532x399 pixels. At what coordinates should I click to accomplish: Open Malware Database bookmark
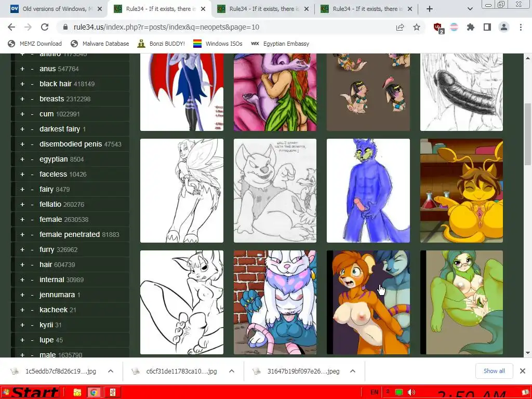pyautogui.click(x=100, y=44)
